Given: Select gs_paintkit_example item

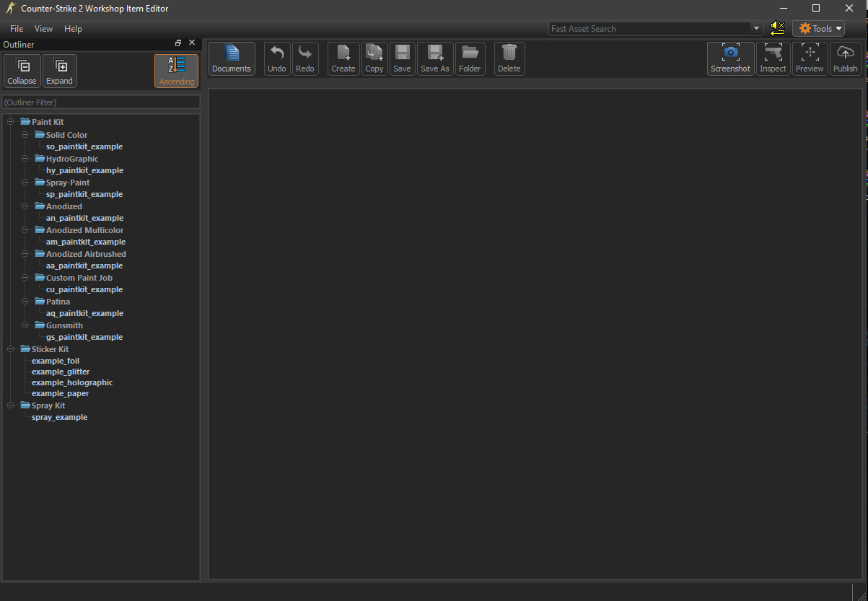Looking at the screenshot, I should (84, 337).
